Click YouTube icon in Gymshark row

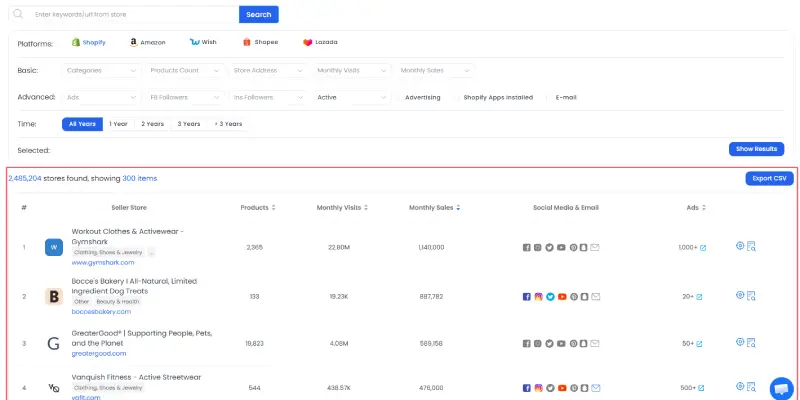pos(561,247)
